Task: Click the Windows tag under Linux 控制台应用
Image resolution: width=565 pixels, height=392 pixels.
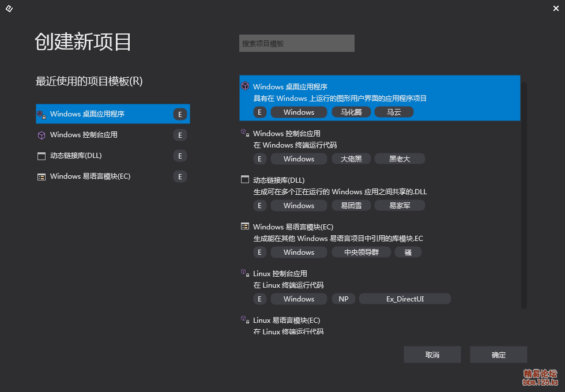Action: (x=299, y=299)
